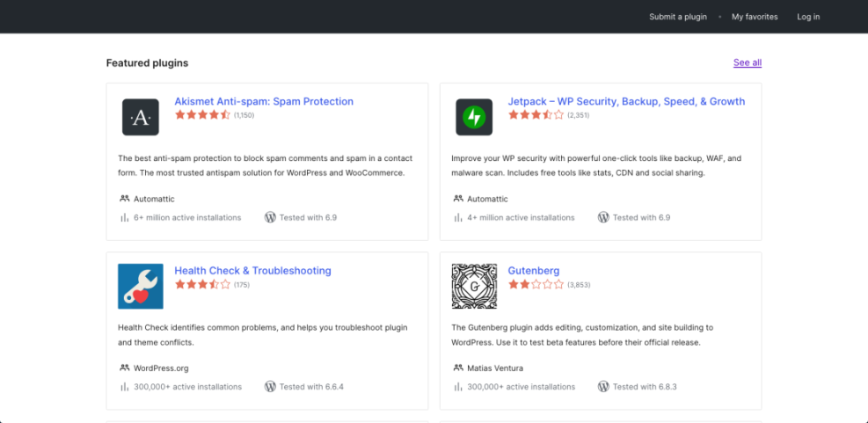Click the author people icon in Jetpack card

(x=458, y=199)
